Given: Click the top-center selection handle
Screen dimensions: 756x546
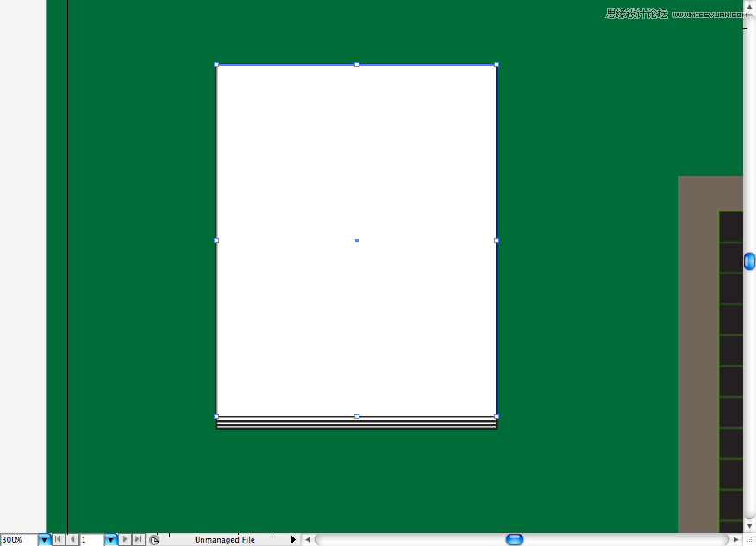Looking at the screenshot, I should (357, 65).
